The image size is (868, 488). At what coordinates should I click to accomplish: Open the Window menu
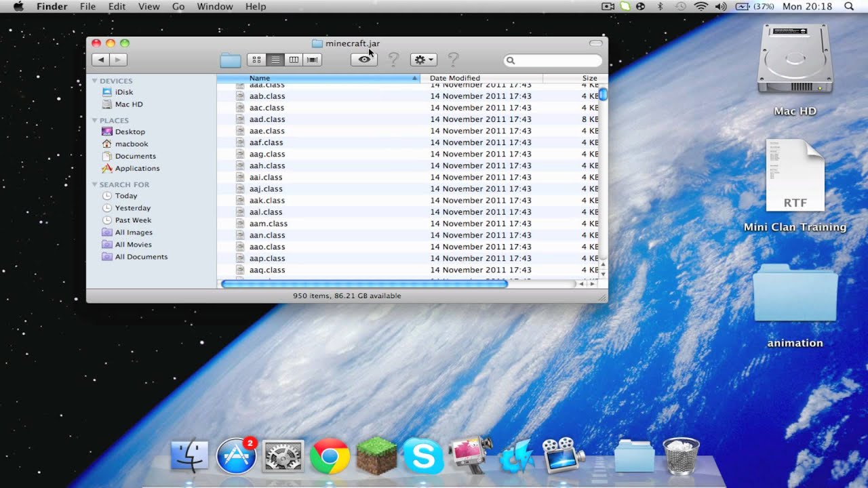(x=214, y=6)
